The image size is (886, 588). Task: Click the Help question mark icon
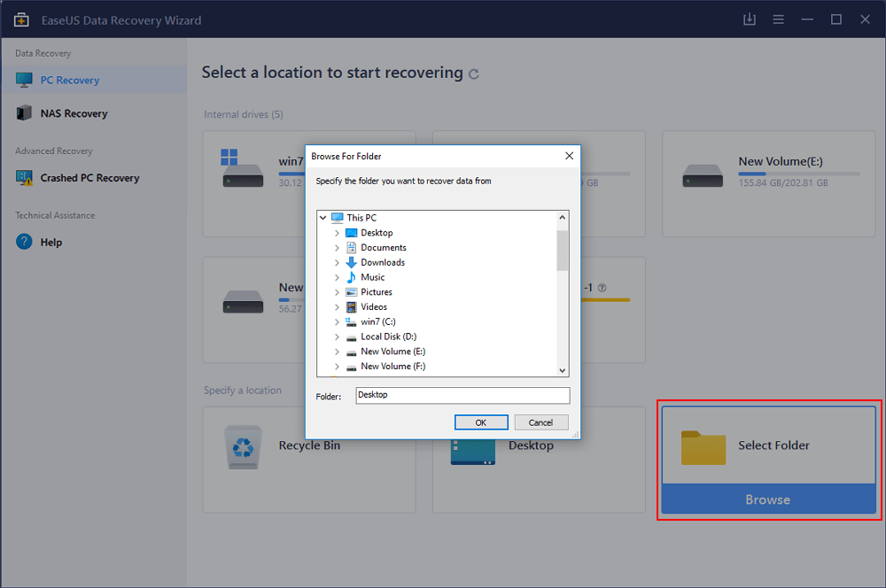(x=24, y=242)
